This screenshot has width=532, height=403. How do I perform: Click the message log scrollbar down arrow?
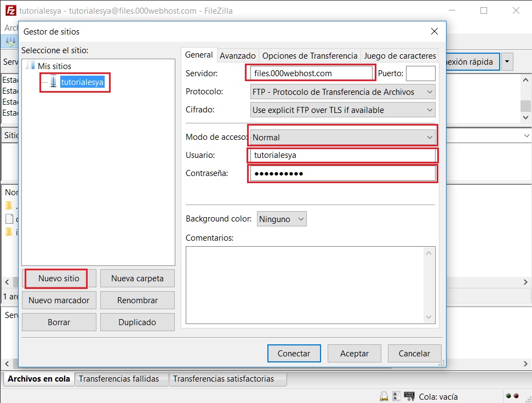pyautogui.click(x=525, y=117)
